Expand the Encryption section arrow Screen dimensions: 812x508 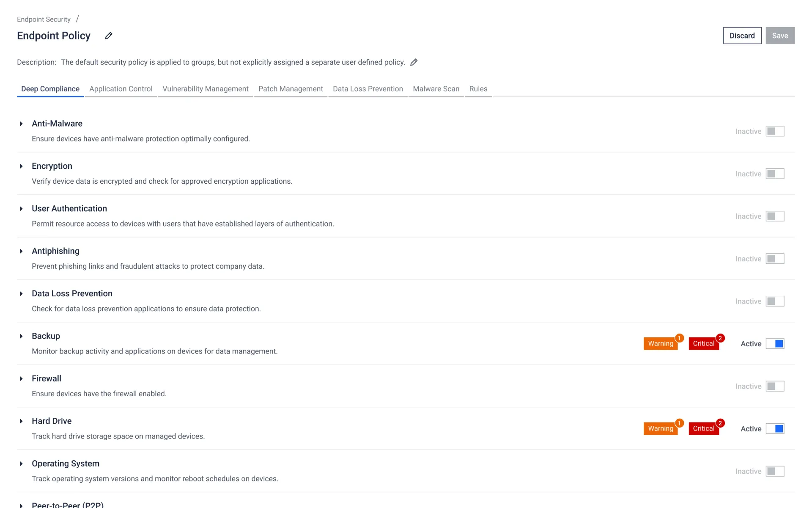[21, 166]
